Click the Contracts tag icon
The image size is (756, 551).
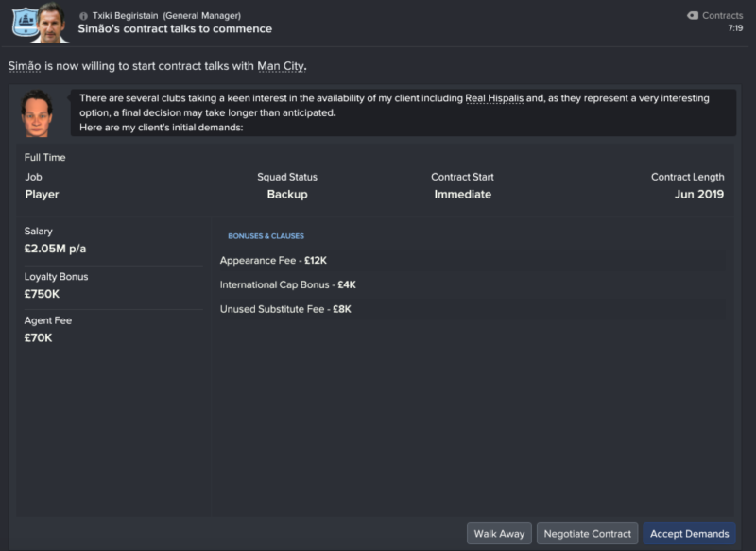click(693, 15)
